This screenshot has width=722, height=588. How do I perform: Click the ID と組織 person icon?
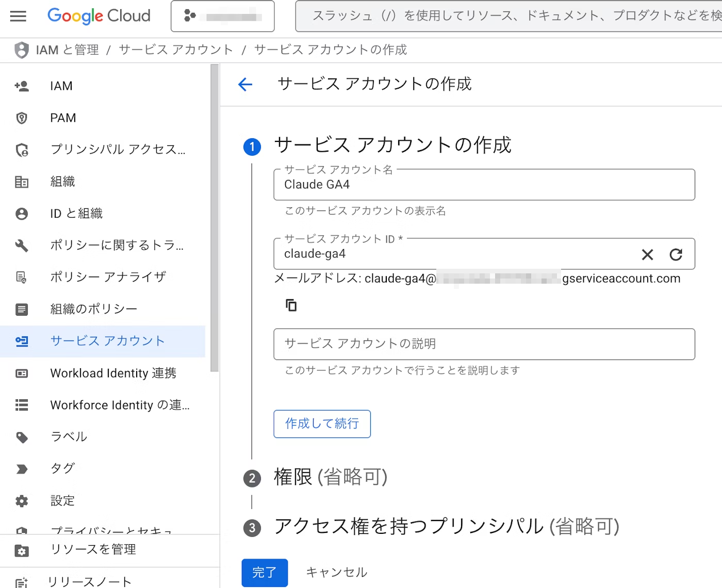pyautogui.click(x=22, y=214)
